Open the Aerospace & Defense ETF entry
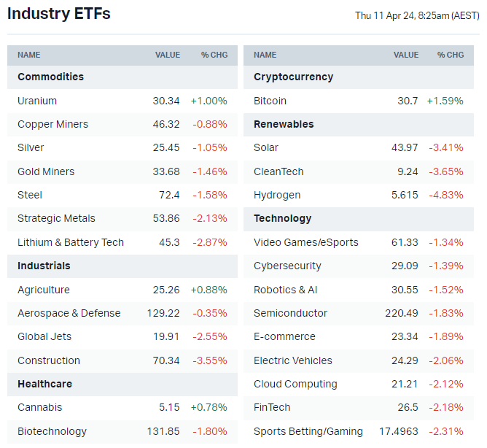 pos(69,313)
